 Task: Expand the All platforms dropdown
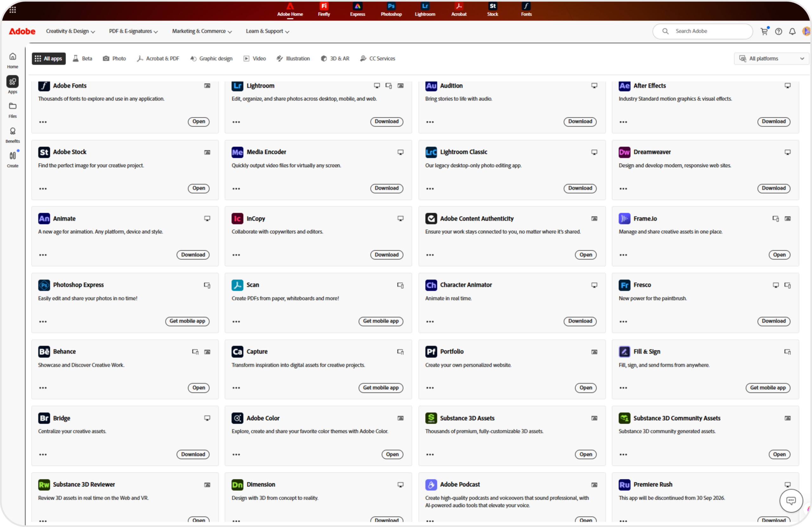pyautogui.click(x=771, y=59)
